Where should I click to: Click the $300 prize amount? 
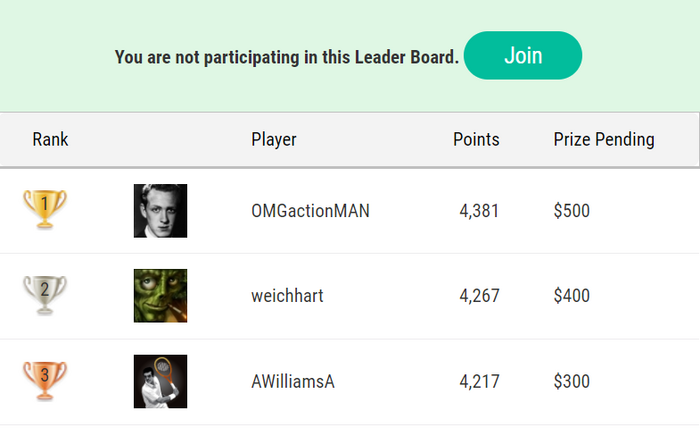tap(571, 382)
